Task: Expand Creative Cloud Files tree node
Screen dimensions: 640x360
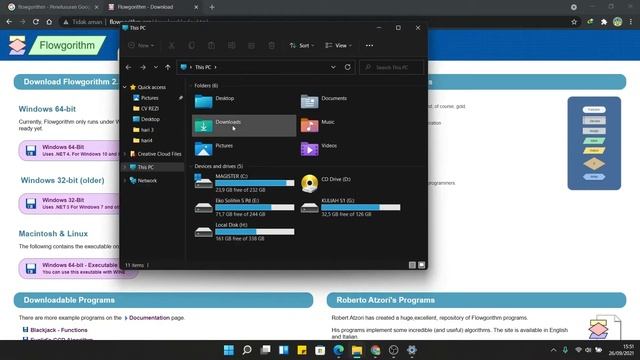Action: (x=125, y=154)
